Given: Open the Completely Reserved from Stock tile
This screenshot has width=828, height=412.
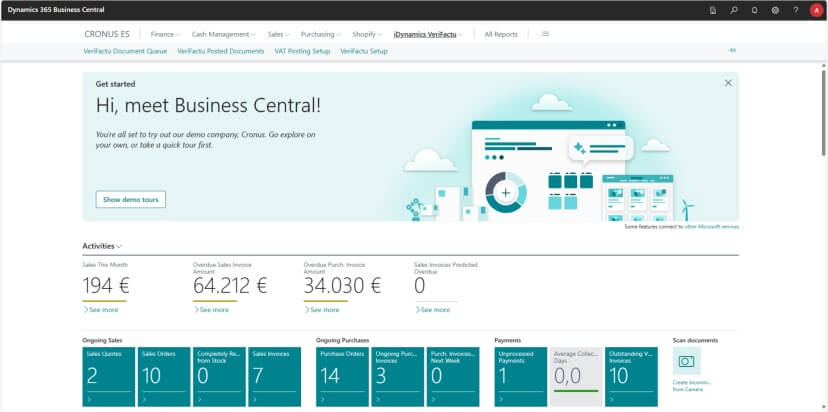Looking at the screenshot, I should (219, 377).
